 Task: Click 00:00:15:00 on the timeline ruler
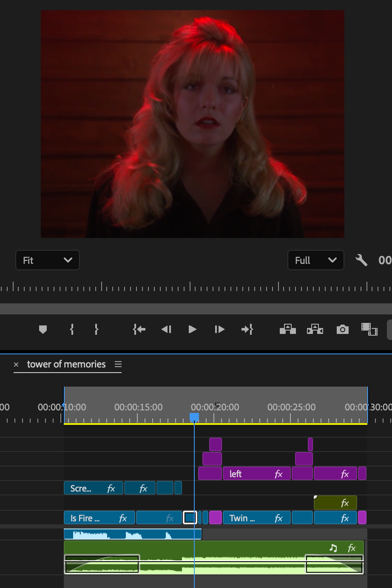pyautogui.click(x=138, y=407)
